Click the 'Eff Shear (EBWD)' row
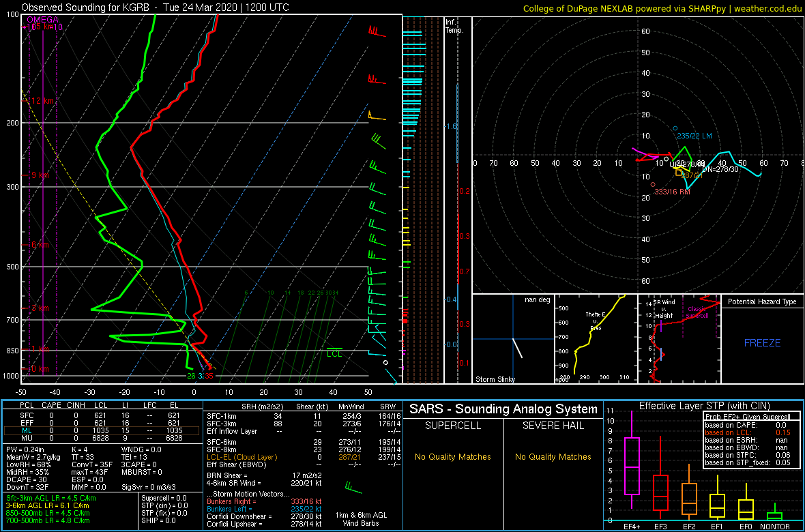The width and height of the screenshot is (805, 532). pyautogui.click(x=303, y=464)
